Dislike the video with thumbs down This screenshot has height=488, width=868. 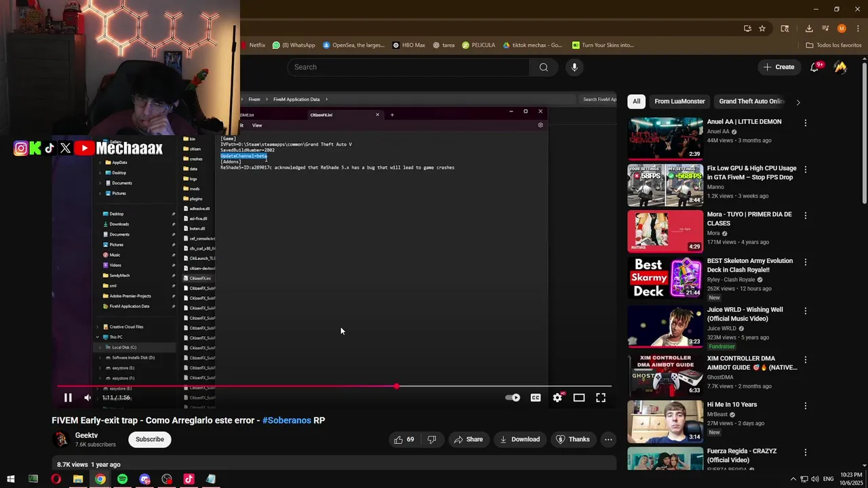point(432,439)
